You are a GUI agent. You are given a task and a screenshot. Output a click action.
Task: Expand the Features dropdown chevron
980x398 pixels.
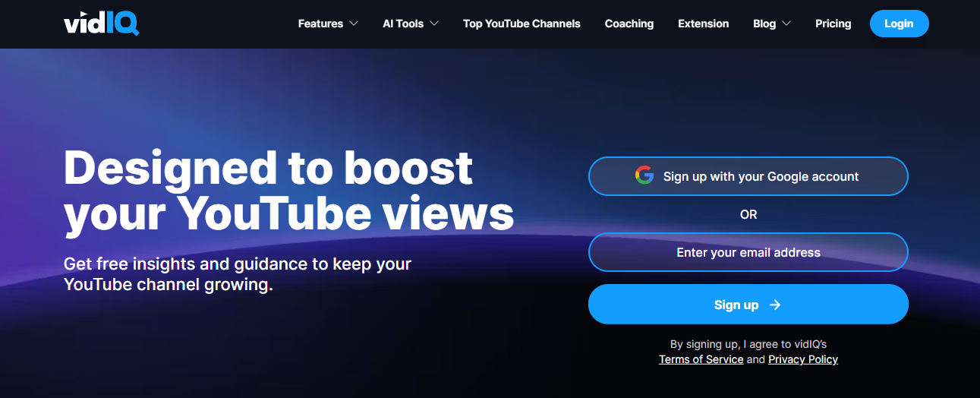pyautogui.click(x=354, y=24)
